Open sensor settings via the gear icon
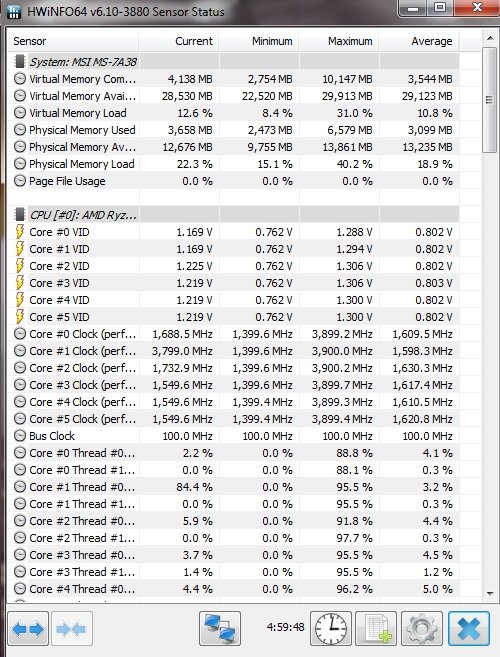Viewport: 500px width, 657px height. coord(422,628)
